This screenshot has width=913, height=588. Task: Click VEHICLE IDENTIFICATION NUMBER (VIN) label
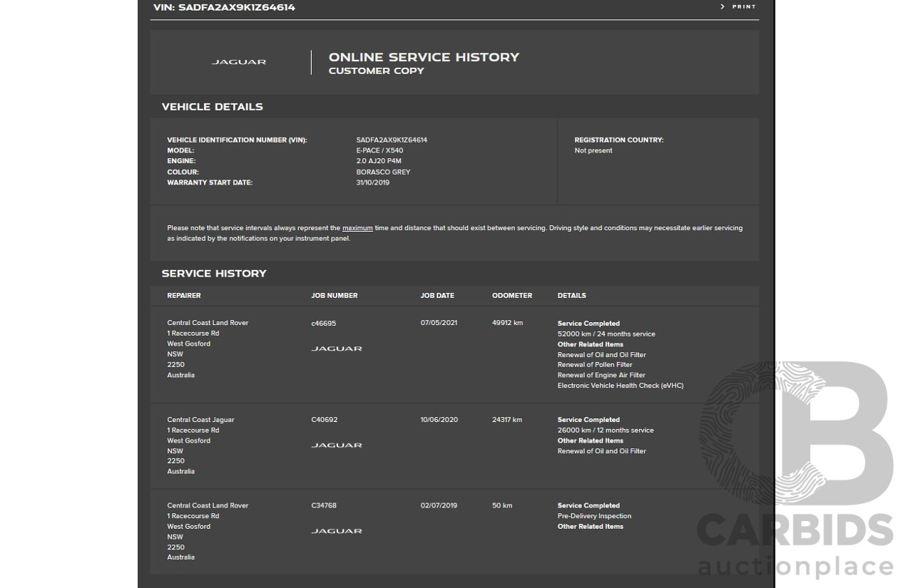237,140
